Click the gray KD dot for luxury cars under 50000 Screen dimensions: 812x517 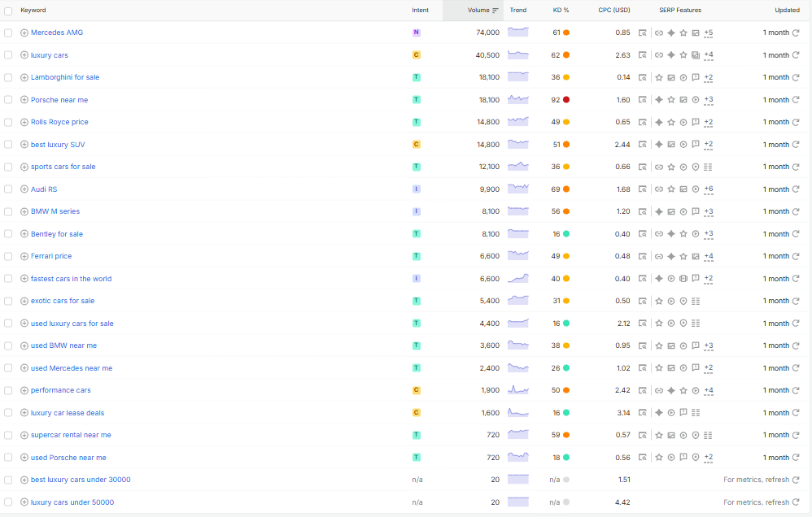[x=566, y=502]
